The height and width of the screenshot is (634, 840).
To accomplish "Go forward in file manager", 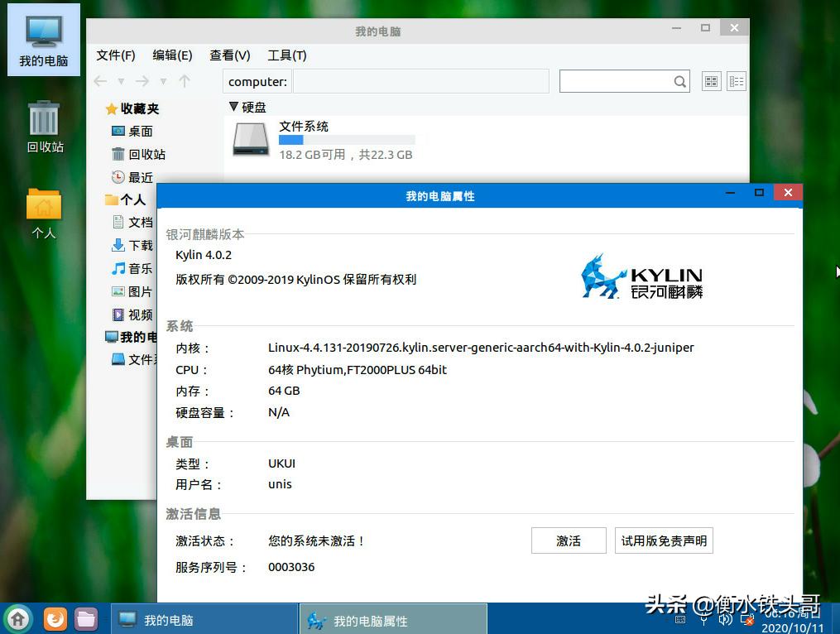I will (x=142, y=81).
